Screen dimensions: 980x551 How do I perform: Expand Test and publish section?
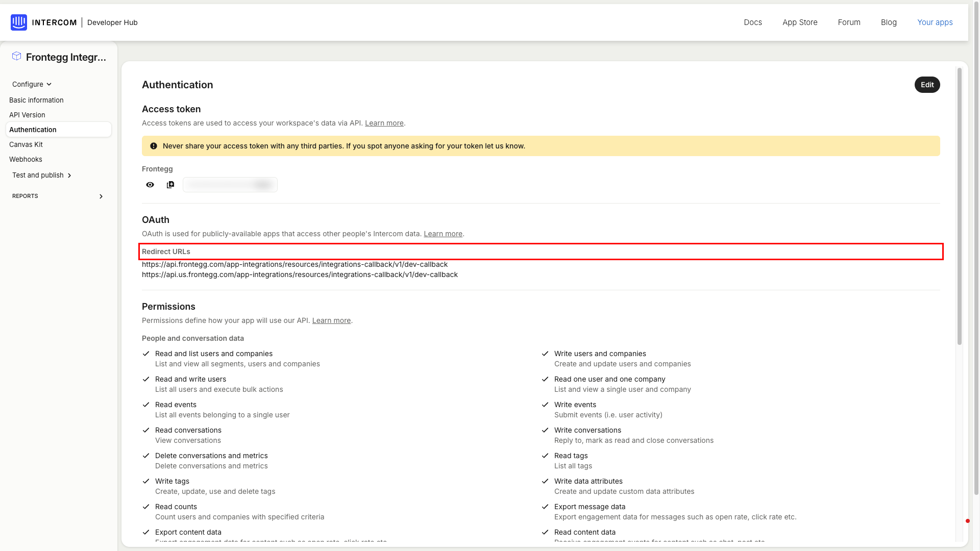(x=69, y=176)
